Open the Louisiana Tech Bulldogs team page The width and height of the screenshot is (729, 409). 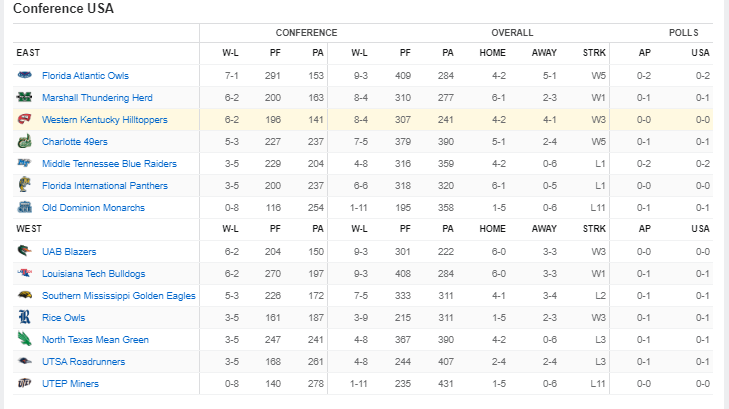[x=93, y=274]
